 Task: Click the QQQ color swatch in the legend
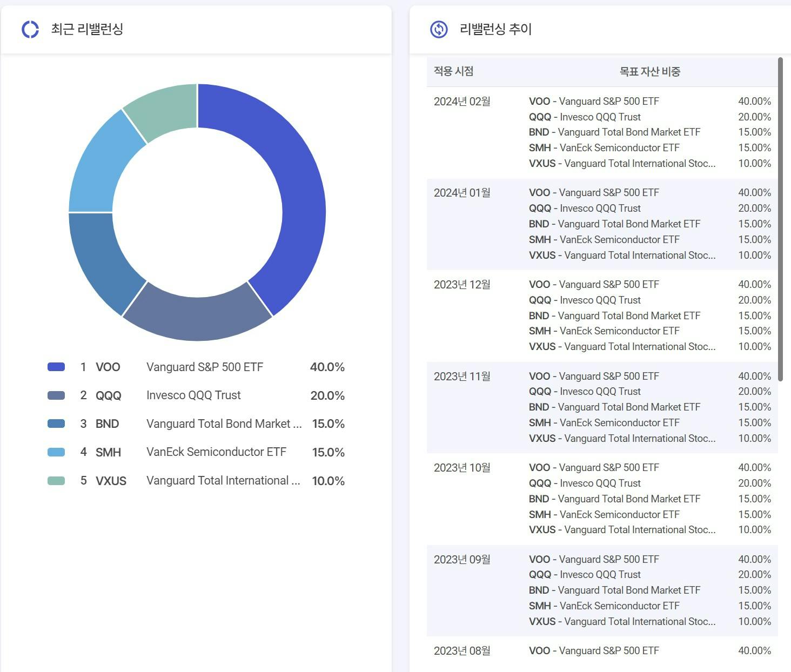[56, 395]
